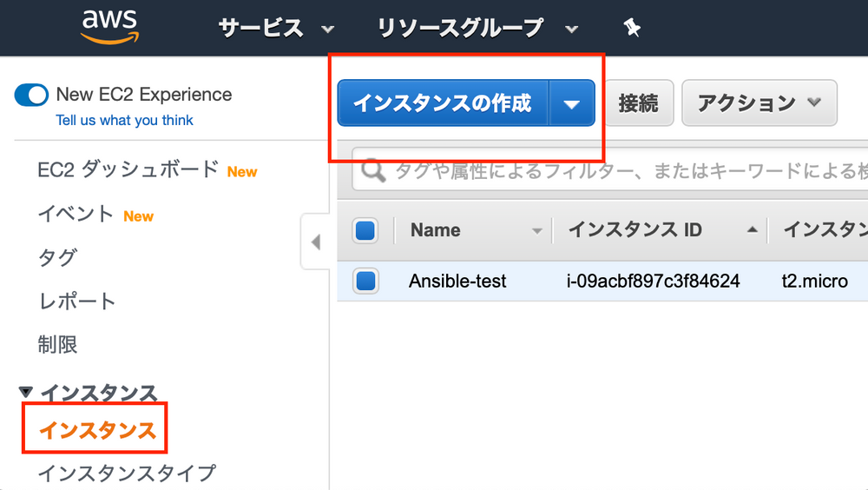868x490 pixels.
Task: Click the search magnifier icon in filter bar
Action: coord(373,171)
